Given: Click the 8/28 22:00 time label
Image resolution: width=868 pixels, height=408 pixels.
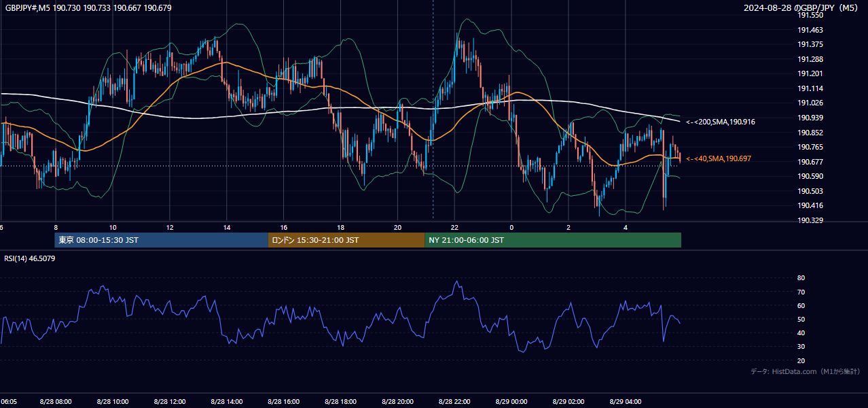Looking at the screenshot, I should point(455,402).
